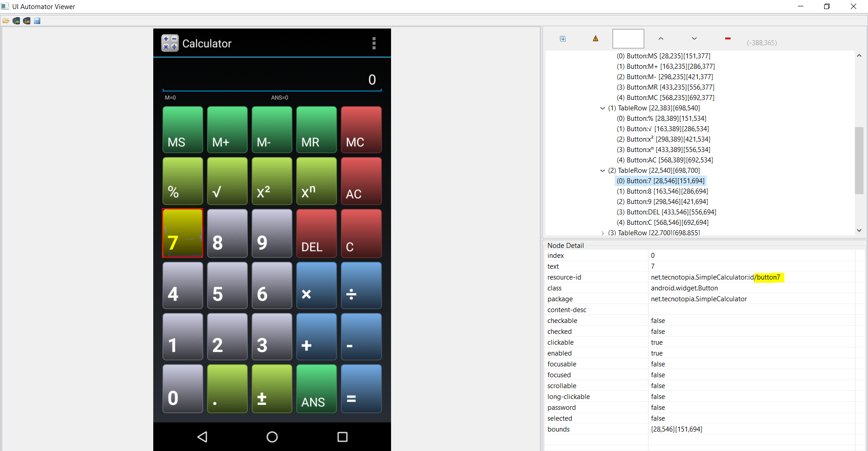The image size is (868, 451).
Task: Toggle the NAF nodes warning triangle
Action: [x=595, y=38]
